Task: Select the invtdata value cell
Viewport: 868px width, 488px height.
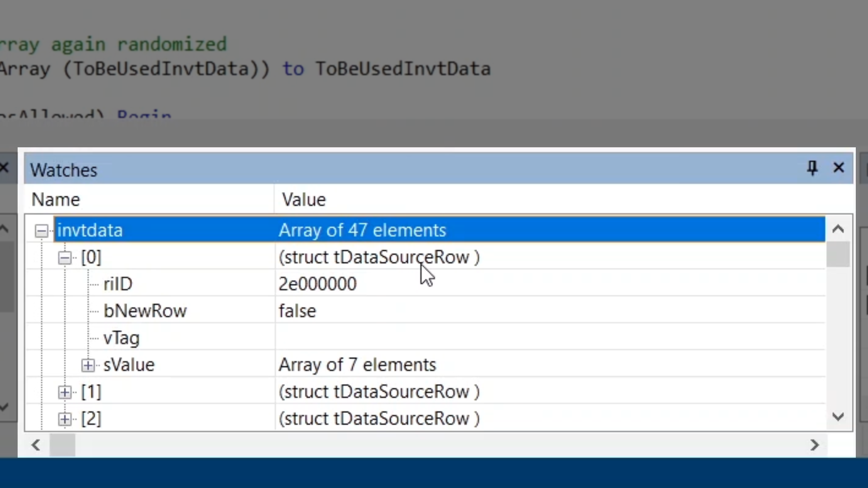Action: point(362,230)
